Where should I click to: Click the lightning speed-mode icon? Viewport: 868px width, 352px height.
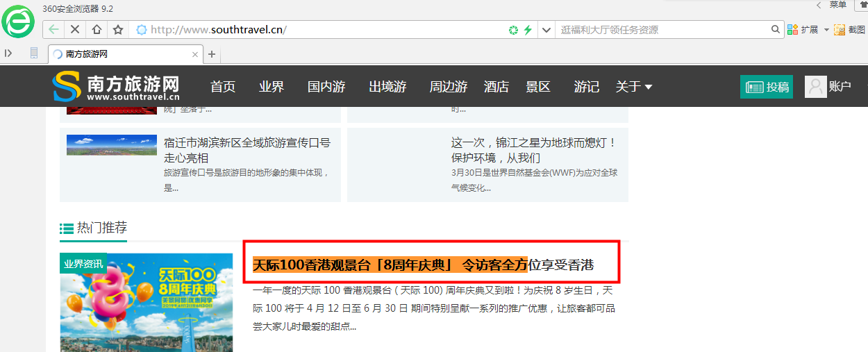pyautogui.click(x=528, y=30)
